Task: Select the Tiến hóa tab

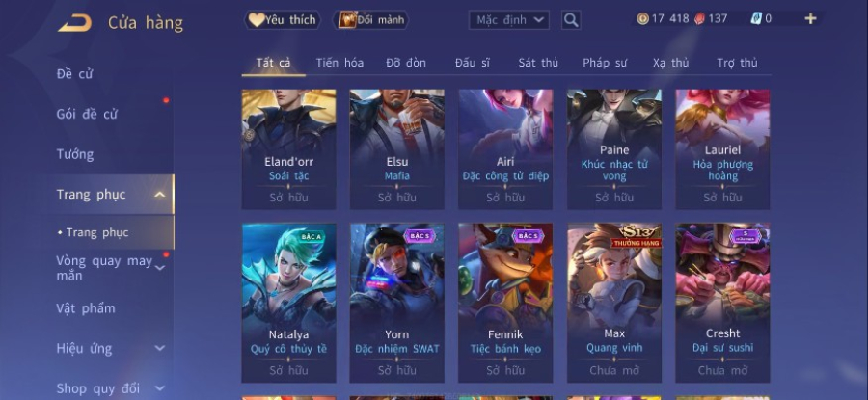Action: click(339, 63)
